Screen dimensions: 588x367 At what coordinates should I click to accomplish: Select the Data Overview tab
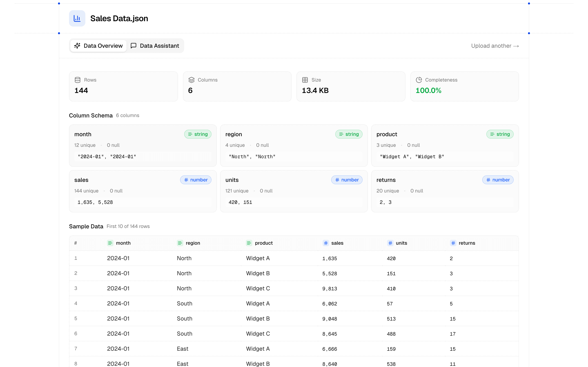tap(98, 46)
